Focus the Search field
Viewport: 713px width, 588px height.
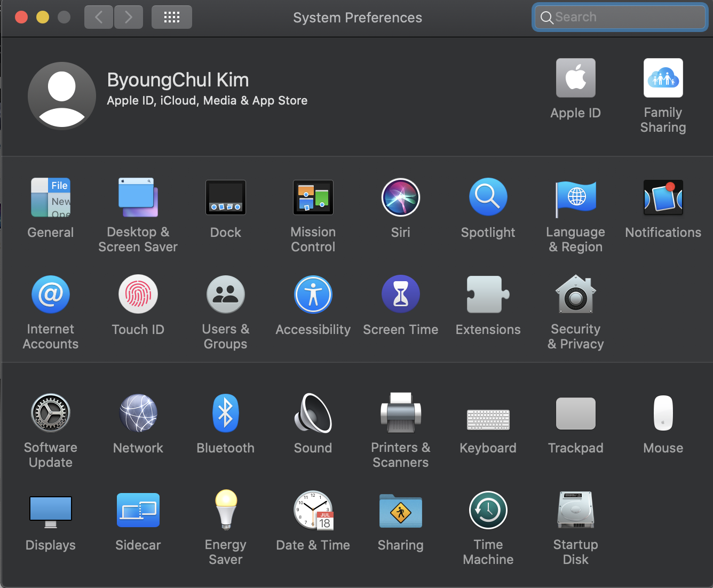coord(620,17)
